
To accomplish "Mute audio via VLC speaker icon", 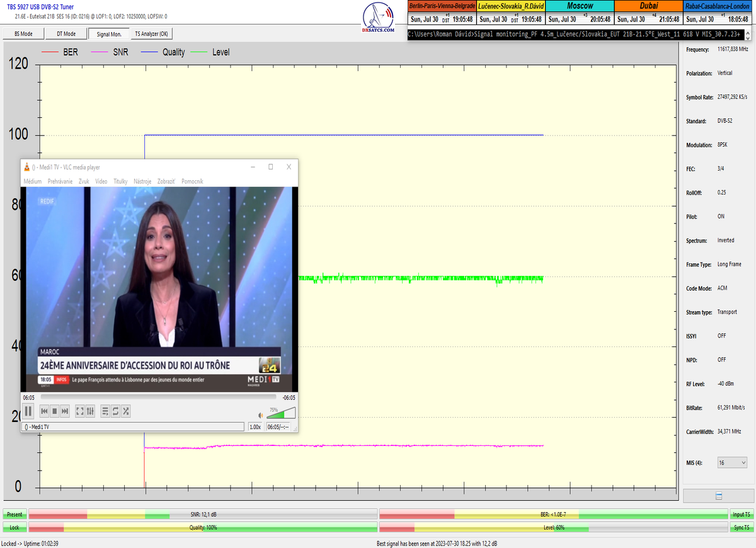I will [x=261, y=415].
